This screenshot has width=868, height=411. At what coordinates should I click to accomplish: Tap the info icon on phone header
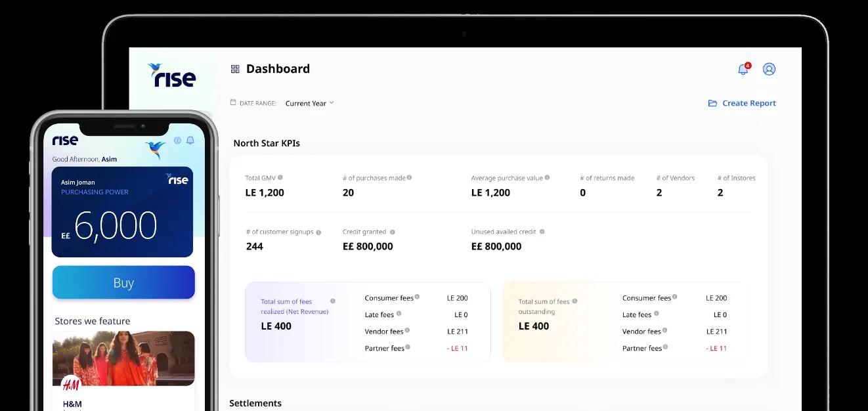[177, 141]
